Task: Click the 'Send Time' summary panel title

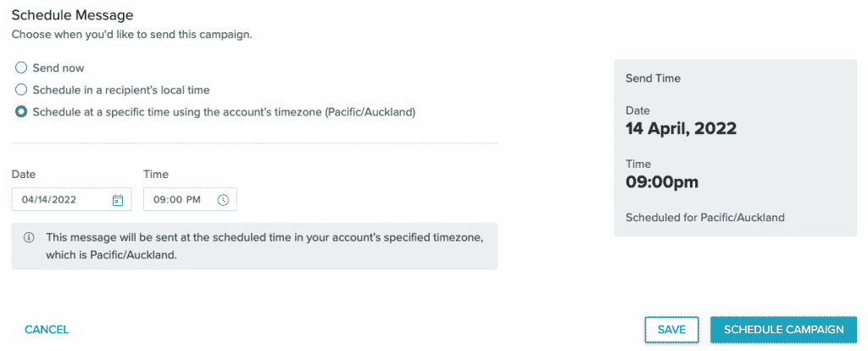Action: pyautogui.click(x=653, y=79)
